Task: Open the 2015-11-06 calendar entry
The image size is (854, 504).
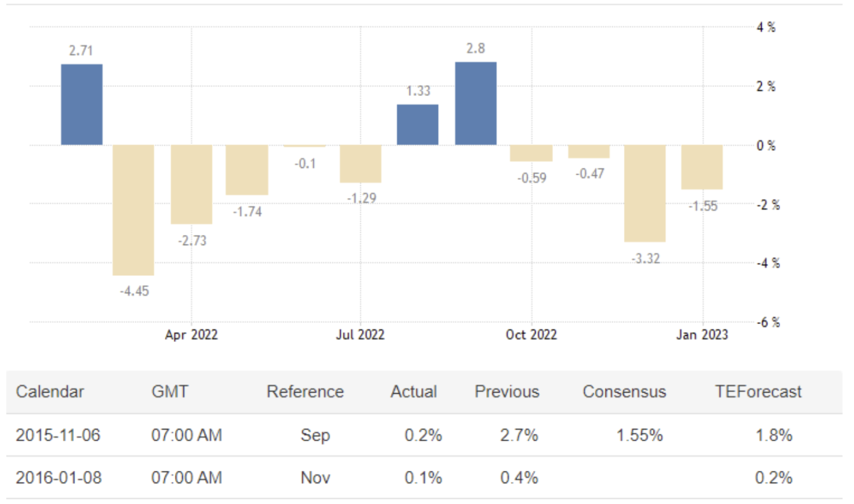Action: tap(58, 435)
